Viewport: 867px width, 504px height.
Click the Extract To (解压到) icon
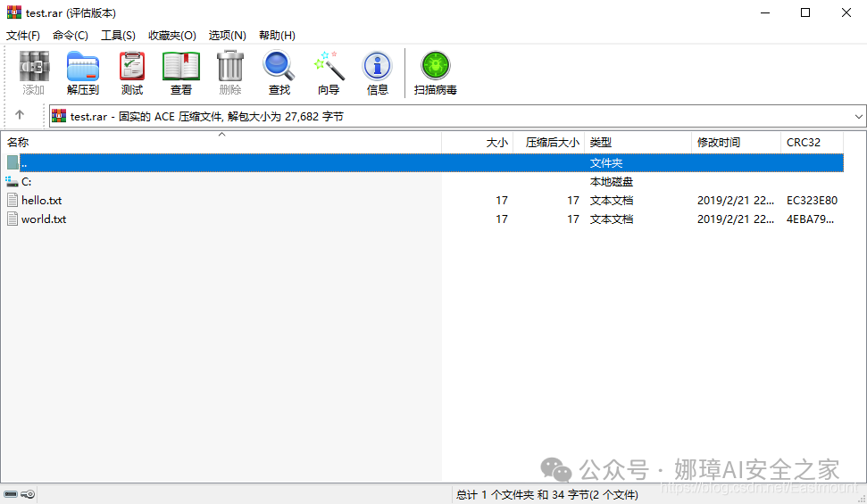coord(83,66)
